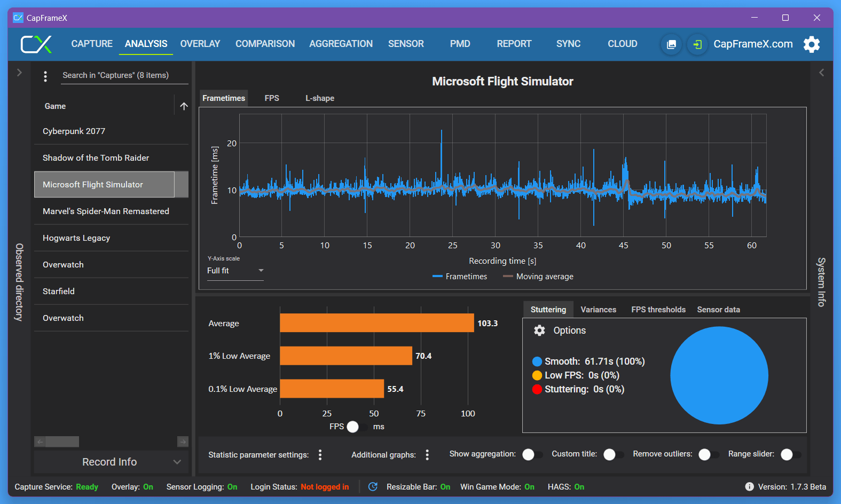The width and height of the screenshot is (841, 504).
Task: Sort the Game column with arrow
Action: coord(184,106)
